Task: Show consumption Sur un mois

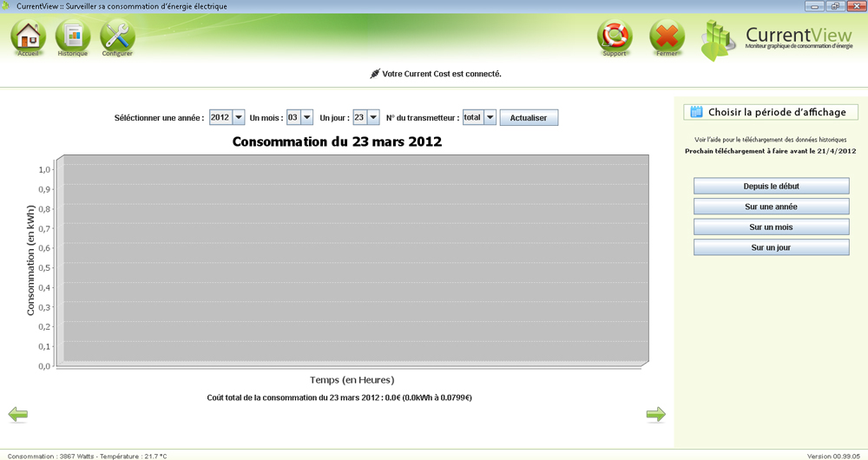Action: 771,227
